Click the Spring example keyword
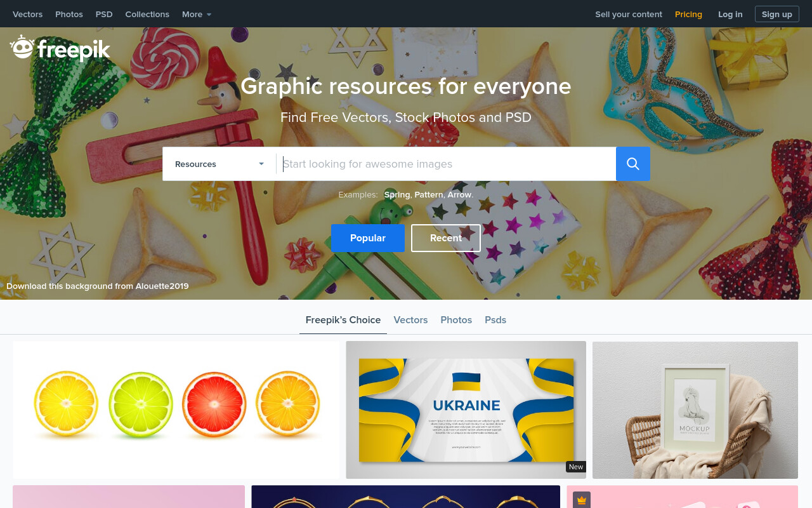Viewport: 812px width, 508px height. click(x=397, y=194)
